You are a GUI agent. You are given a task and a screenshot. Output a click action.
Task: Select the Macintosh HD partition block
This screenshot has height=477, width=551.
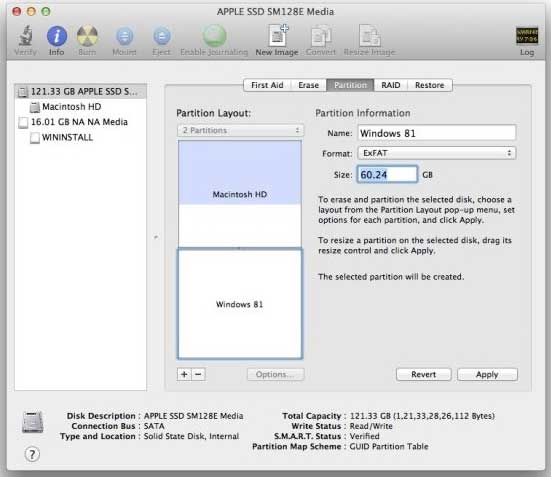click(x=240, y=194)
